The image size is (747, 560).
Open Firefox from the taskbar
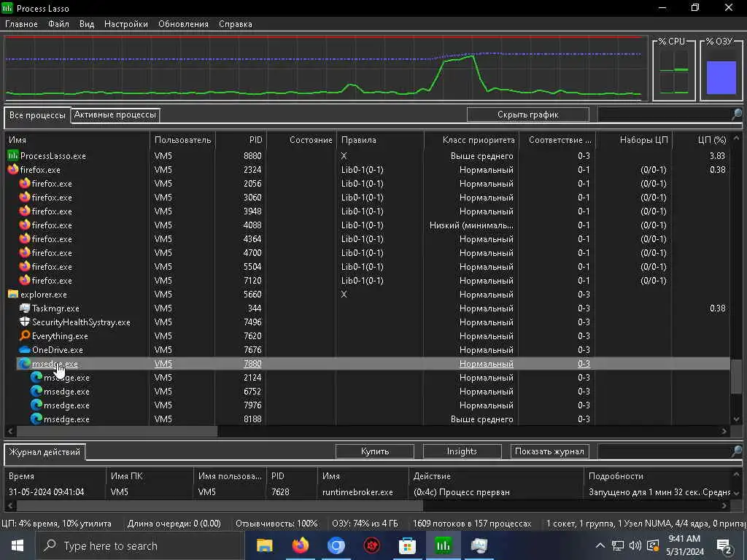tap(300, 545)
